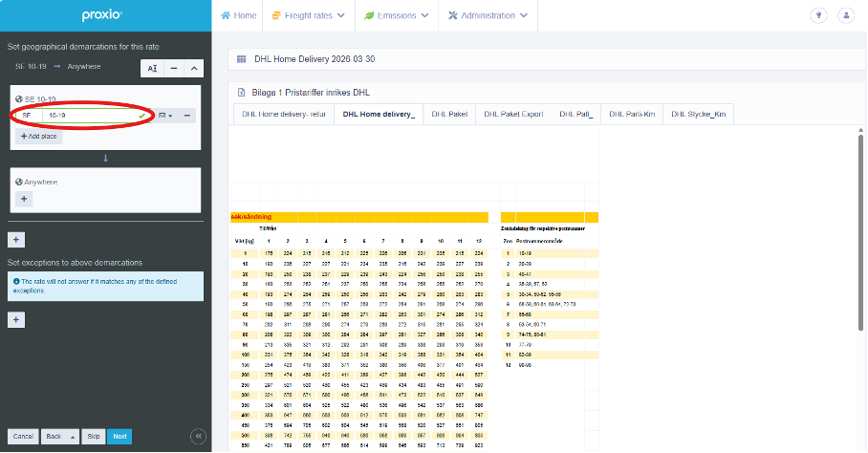Click the info icon in exceptions notice
The height and width of the screenshot is (453, 868).
click(16, 282)
